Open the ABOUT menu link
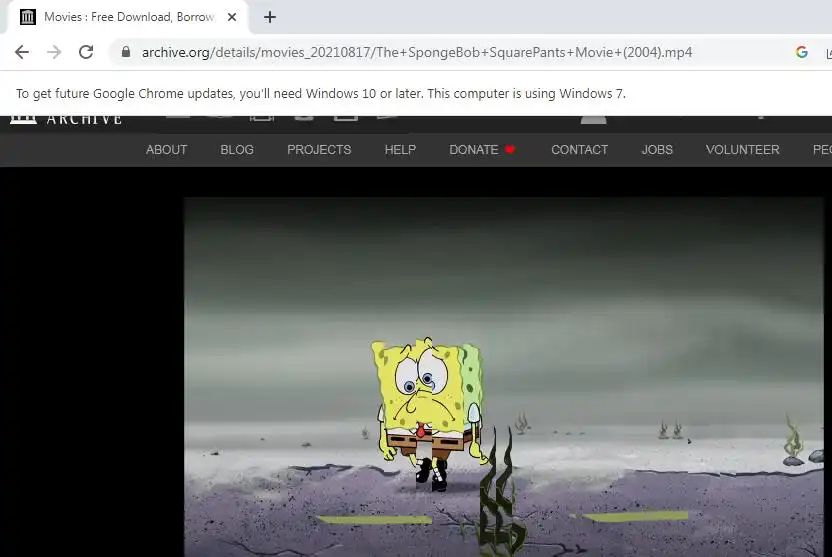This screenshot has height=557, width=832. (x=167, y=150)
